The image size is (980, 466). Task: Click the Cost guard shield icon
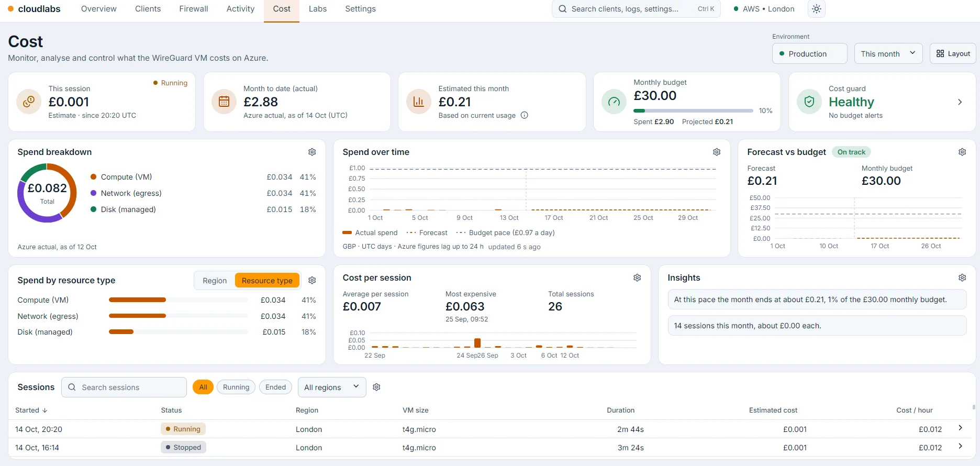809,102
